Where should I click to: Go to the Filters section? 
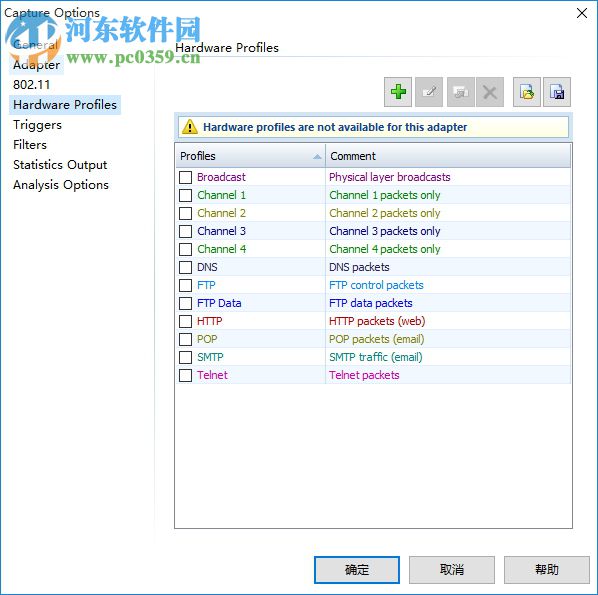point(30,145)
